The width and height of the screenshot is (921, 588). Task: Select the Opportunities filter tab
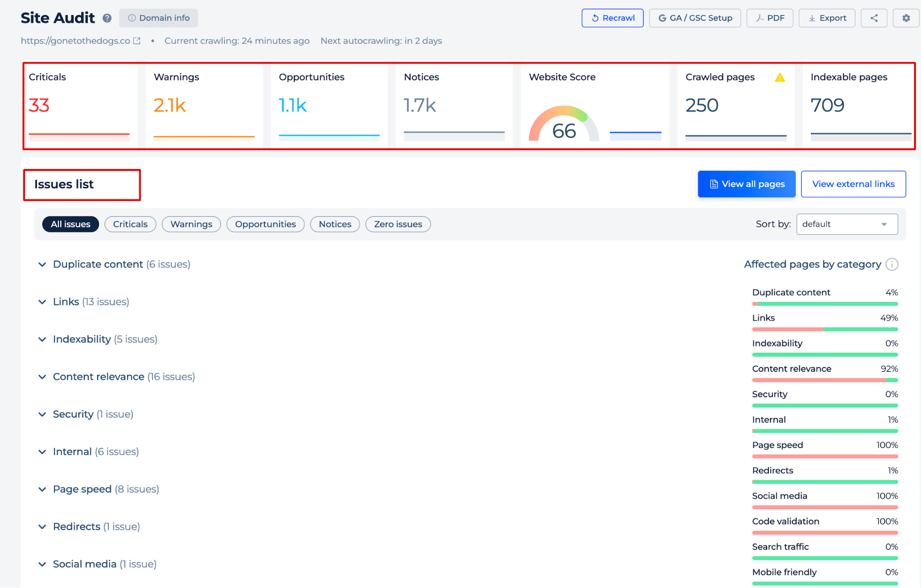pyautogui.click(x=265, y=223)
